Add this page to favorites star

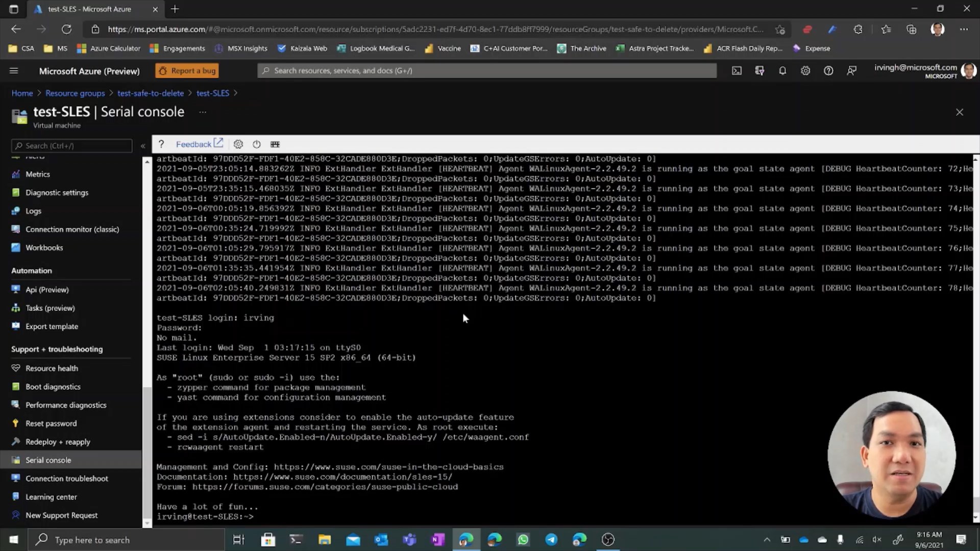[x=780, y=29]
